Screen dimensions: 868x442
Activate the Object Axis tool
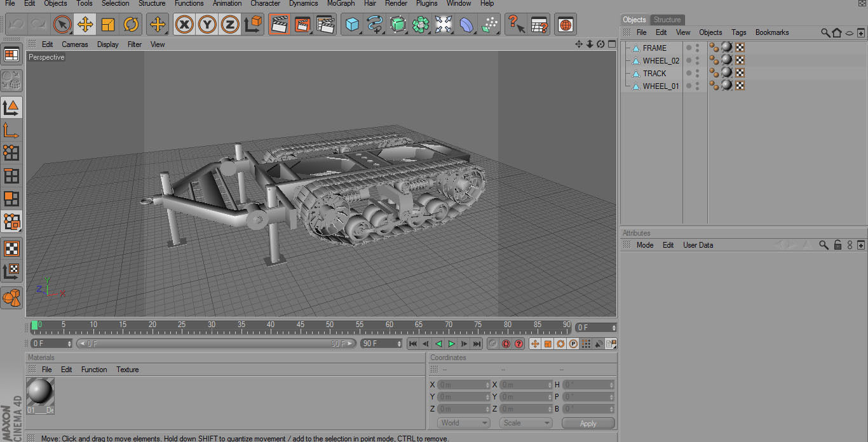click(11, 131)
